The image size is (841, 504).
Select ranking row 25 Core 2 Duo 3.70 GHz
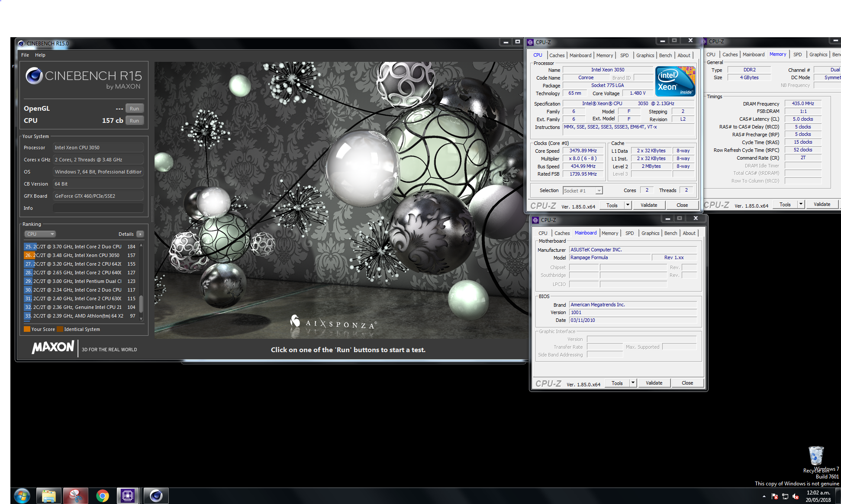coord(80,247)
